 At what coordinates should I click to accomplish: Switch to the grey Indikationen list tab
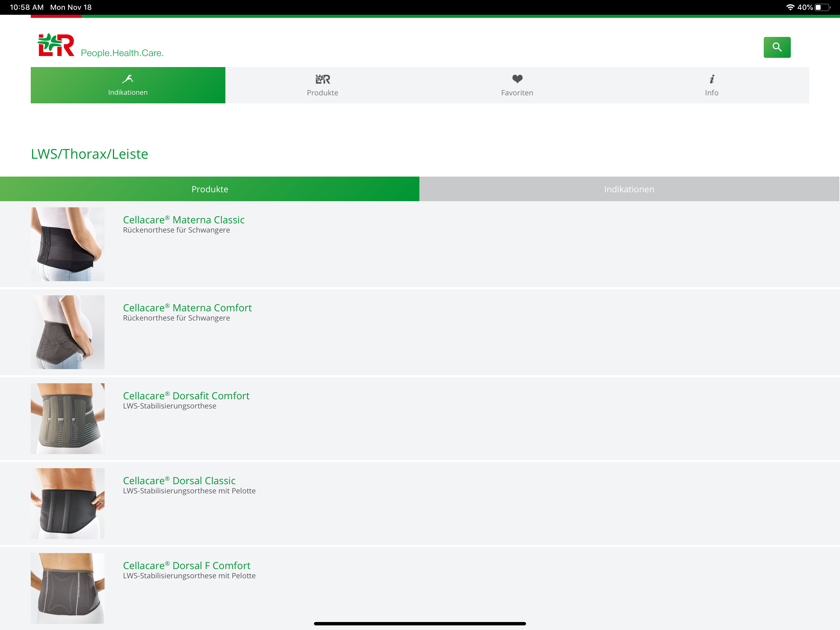pos(630,189)
